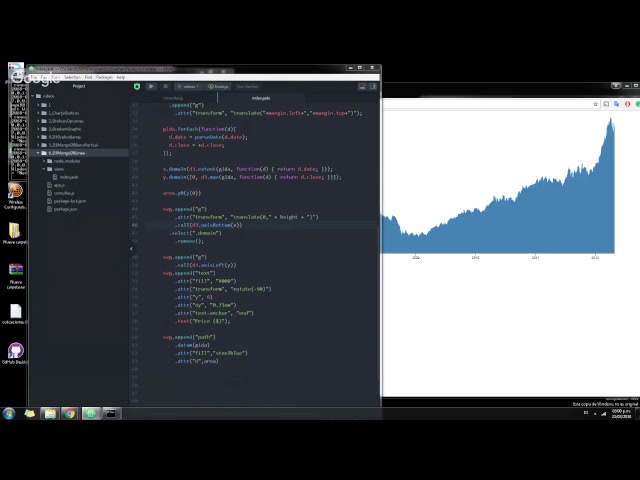Open the View menu in Atom
This screenshot has width=640, height=480.
(x=56, y=77)
